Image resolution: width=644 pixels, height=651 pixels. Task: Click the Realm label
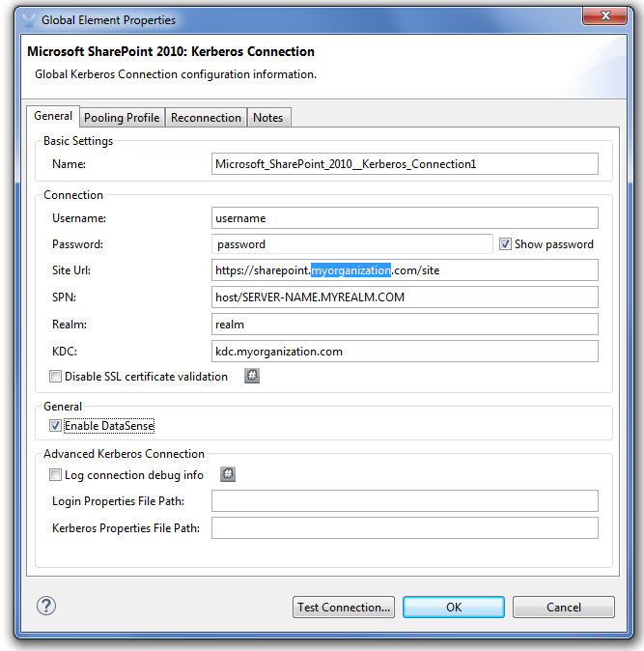click(x=70, y=325)
